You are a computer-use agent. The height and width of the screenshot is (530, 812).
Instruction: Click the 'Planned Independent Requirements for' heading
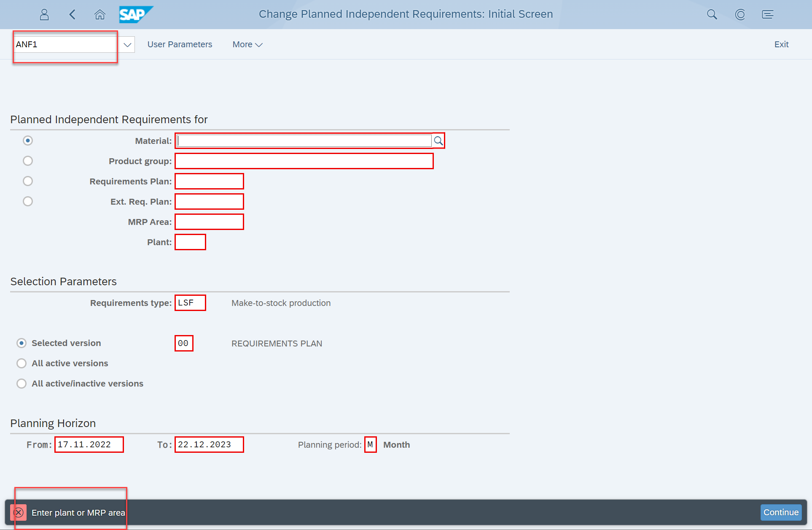[x=109, y=119]
